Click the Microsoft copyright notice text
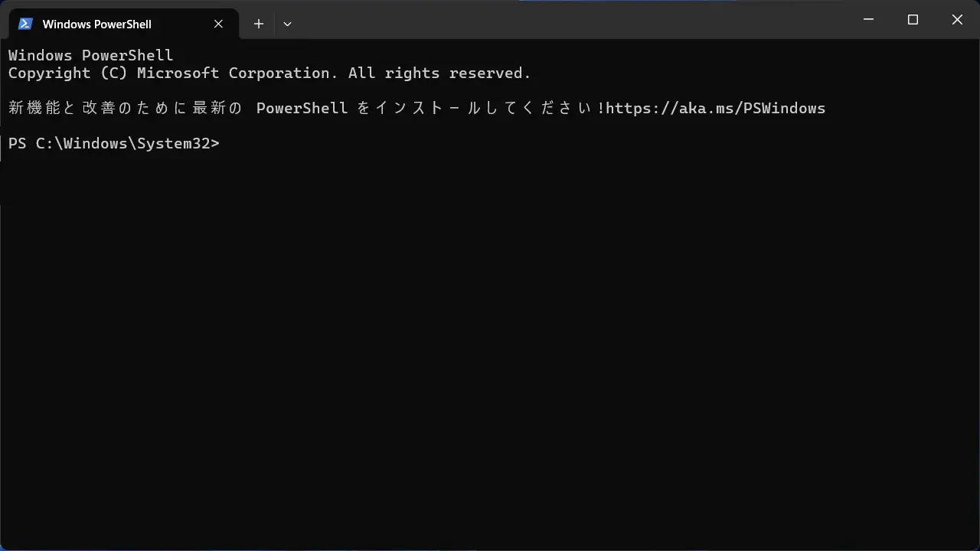Image resolution: width=980 pixels, height=551 pixels. point(269,73)
